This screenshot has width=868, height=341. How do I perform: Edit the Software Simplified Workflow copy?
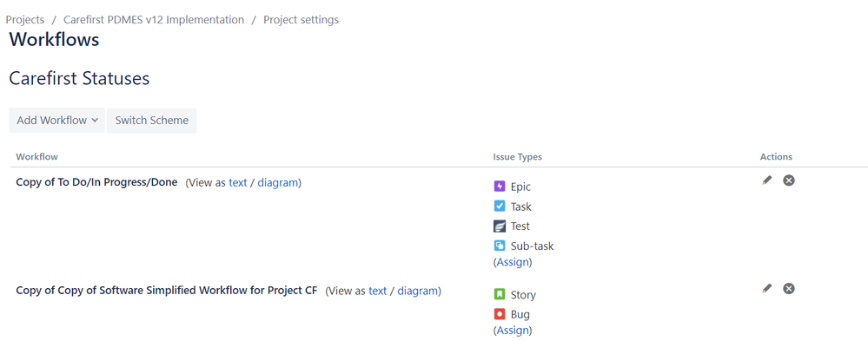coord(766,288)
